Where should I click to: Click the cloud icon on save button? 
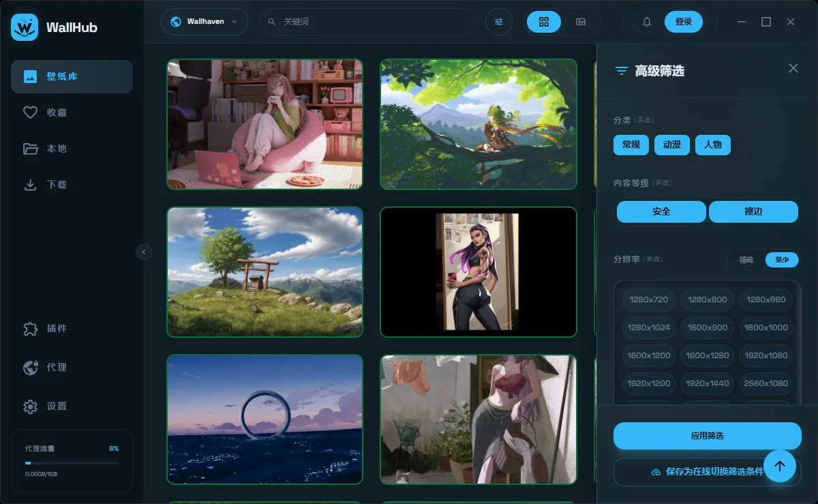(x=656, y=472)
